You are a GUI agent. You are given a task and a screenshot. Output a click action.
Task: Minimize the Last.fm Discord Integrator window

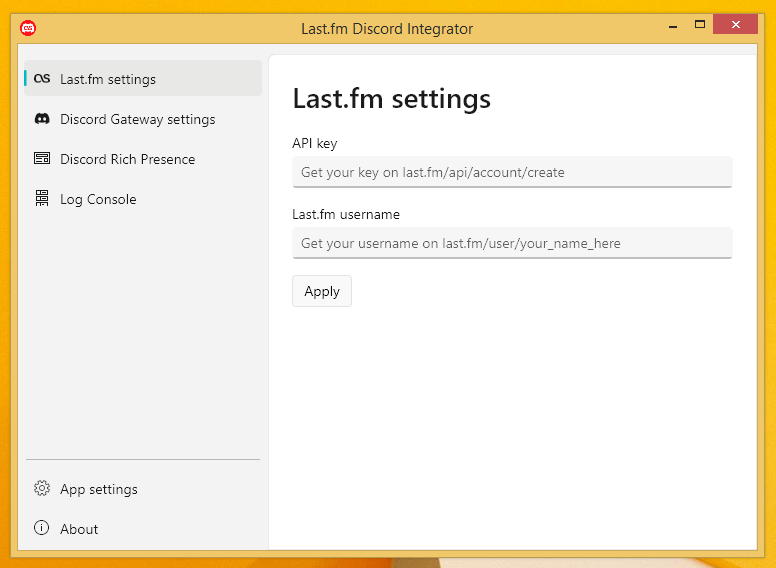tap(673, 25)
